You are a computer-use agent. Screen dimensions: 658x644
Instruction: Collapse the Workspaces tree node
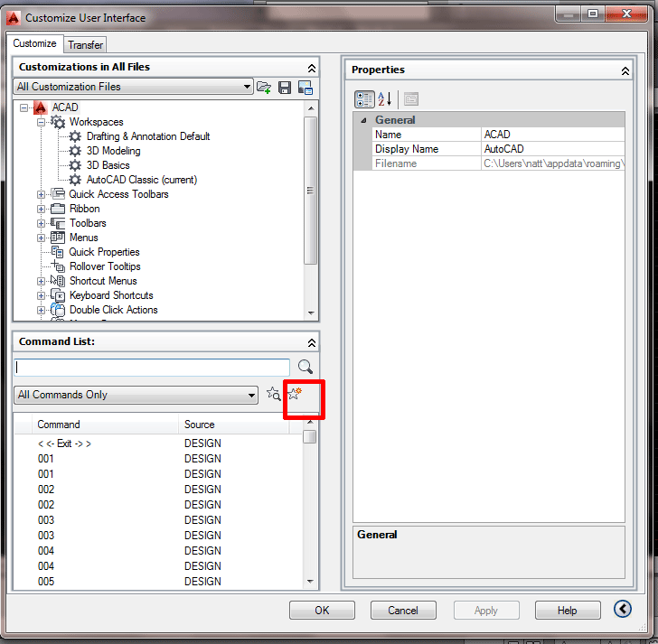[41, 122]
